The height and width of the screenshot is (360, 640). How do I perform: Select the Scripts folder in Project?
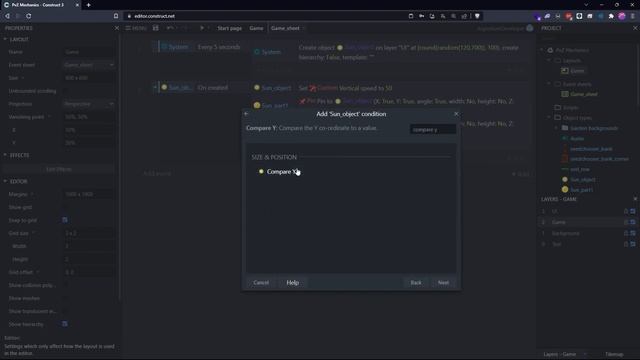pyautogui.click(x=567, y=107)
